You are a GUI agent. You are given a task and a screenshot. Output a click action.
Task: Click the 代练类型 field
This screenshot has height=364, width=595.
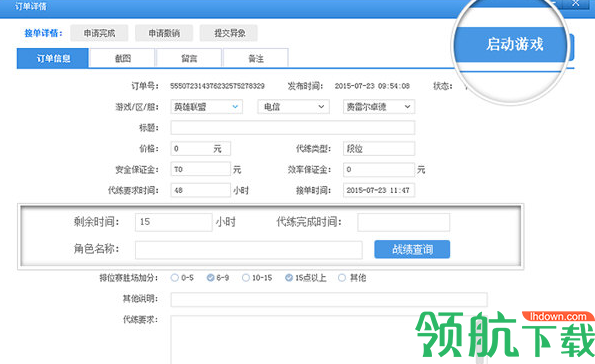point(379,148)
